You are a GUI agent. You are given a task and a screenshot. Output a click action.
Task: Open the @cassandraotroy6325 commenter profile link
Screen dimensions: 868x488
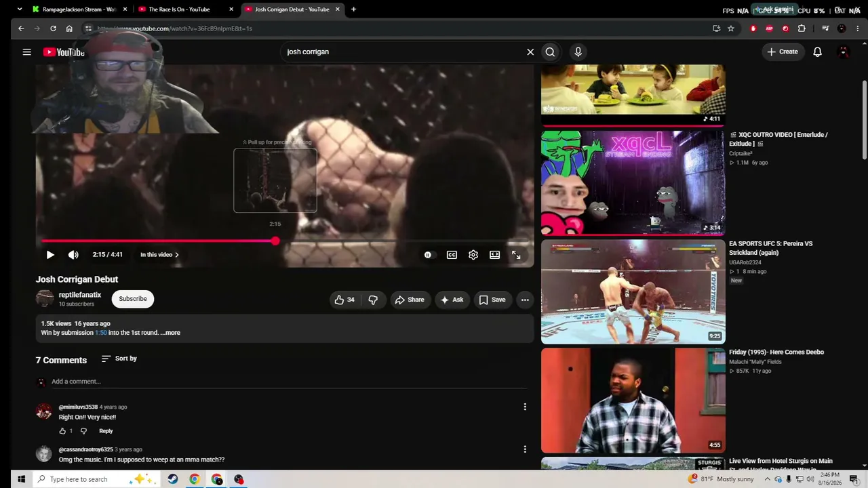tap(86, 449)
